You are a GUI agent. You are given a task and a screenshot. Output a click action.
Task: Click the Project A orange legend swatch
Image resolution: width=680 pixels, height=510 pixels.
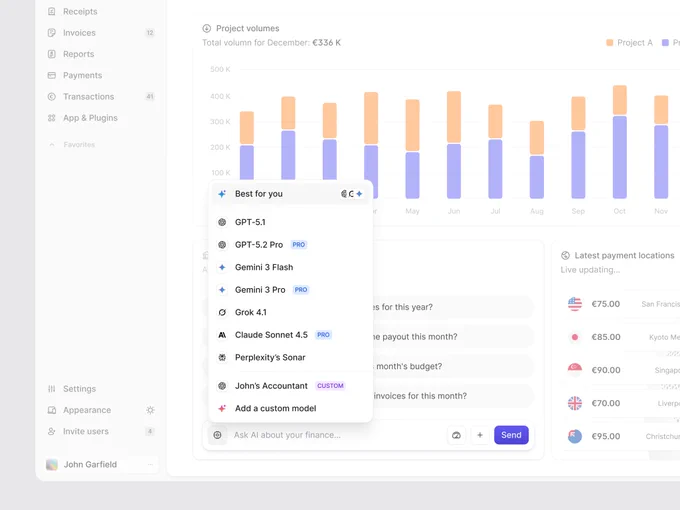pos(609,42)
